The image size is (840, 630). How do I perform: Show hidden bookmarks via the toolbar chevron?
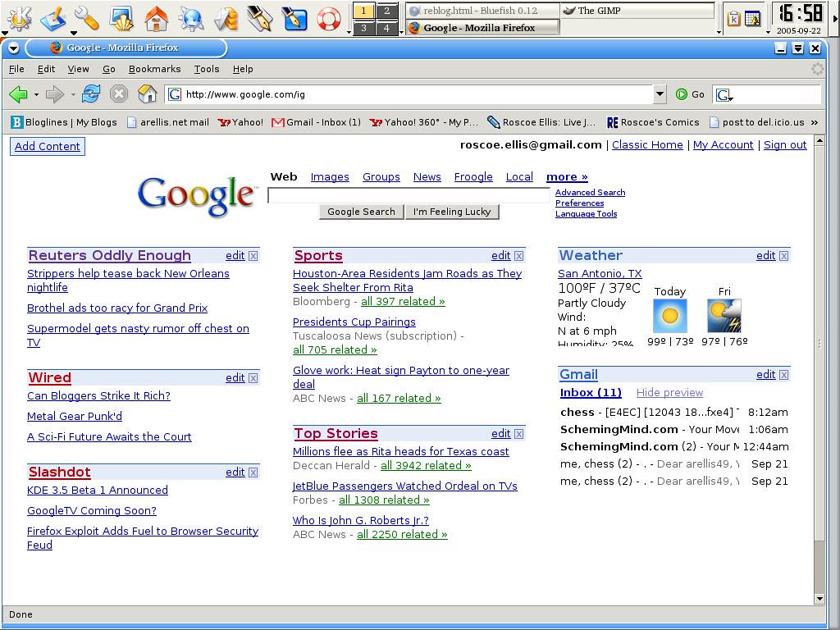813,121
